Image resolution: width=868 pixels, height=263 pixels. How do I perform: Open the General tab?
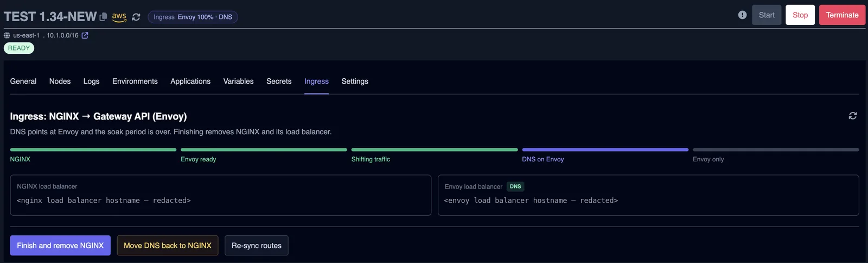pos(23,81)
